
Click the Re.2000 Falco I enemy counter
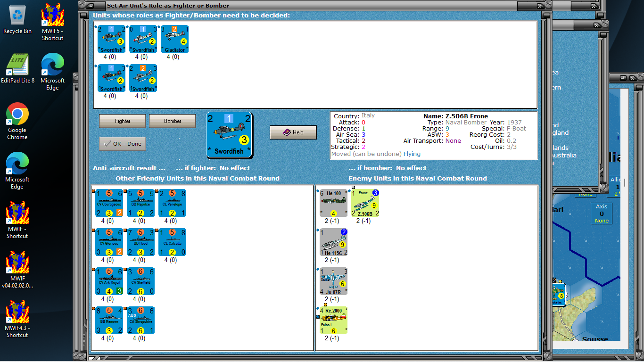point(333,320)
